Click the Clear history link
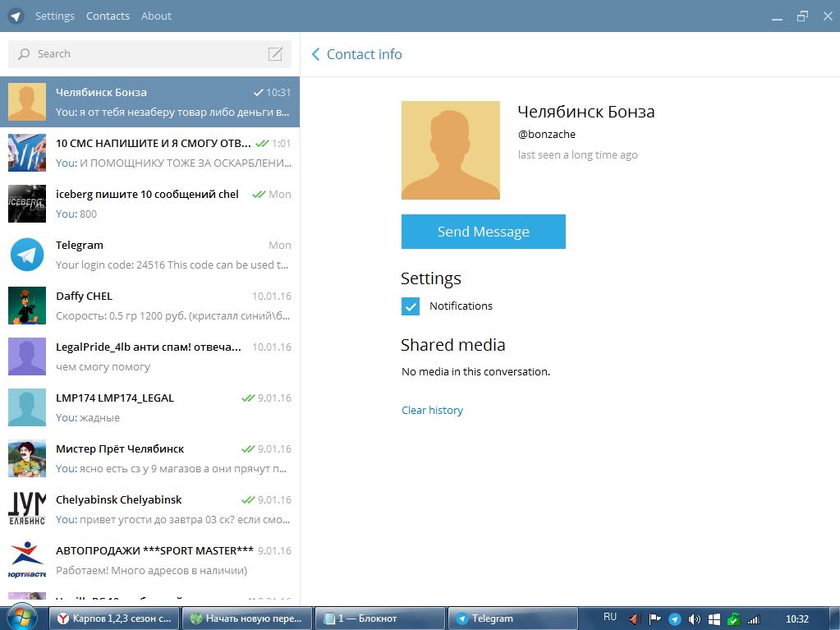 433,411
